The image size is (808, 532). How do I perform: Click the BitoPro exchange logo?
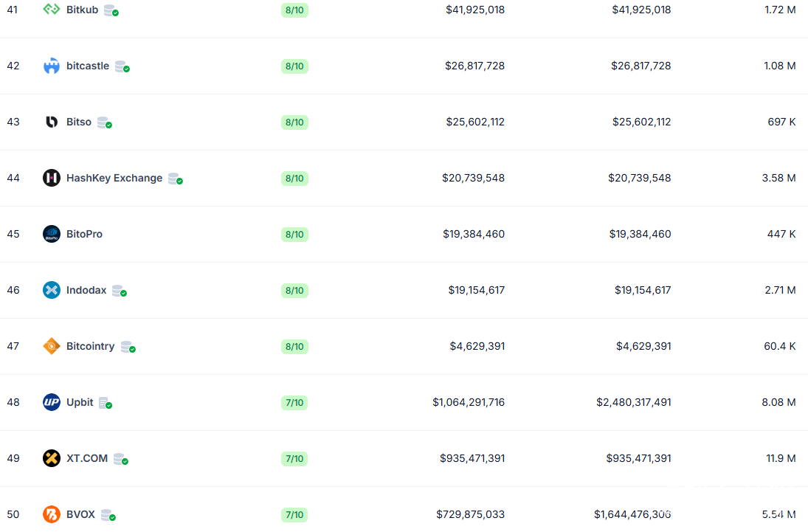pos(52,234)
